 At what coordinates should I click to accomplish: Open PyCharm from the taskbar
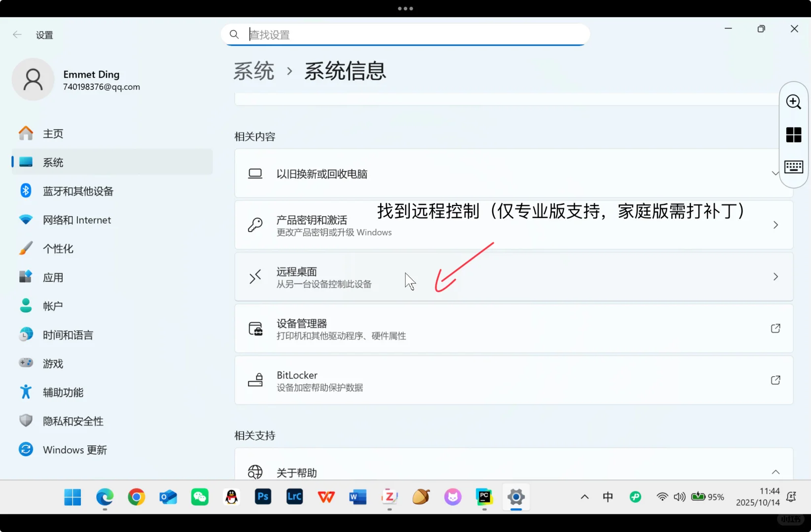coord(484,497)
